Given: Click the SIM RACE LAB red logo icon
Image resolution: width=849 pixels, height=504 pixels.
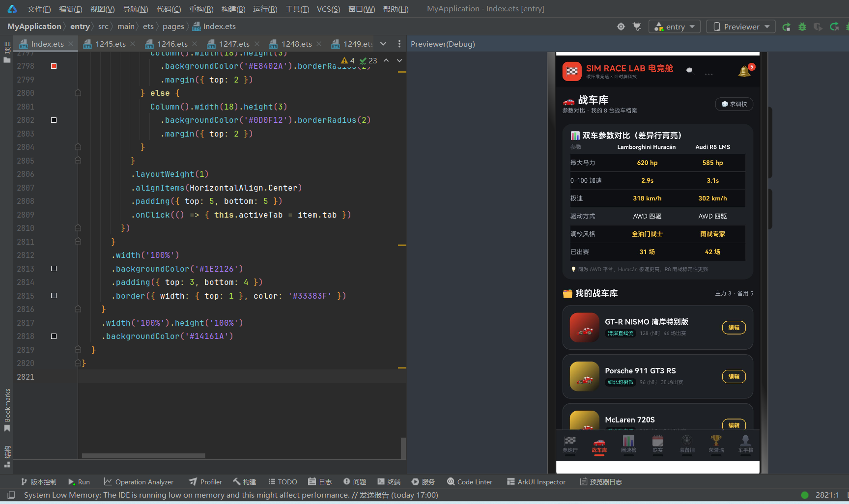Looking at the screenshot, I should pyautogui.click(x=572, y=71).
